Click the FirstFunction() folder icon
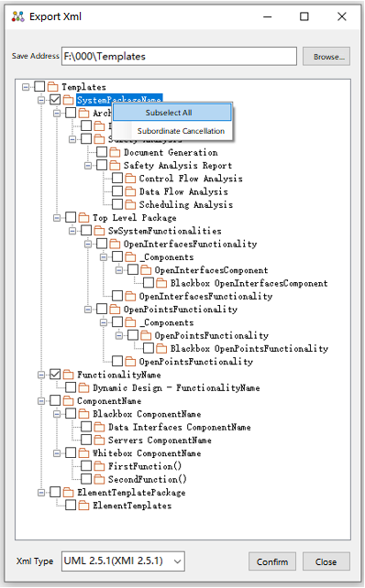 99,466
